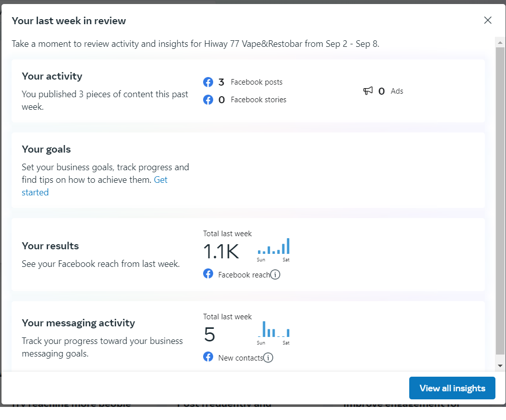Click the Facebook icon beside Facebook posts

point(208,82)
